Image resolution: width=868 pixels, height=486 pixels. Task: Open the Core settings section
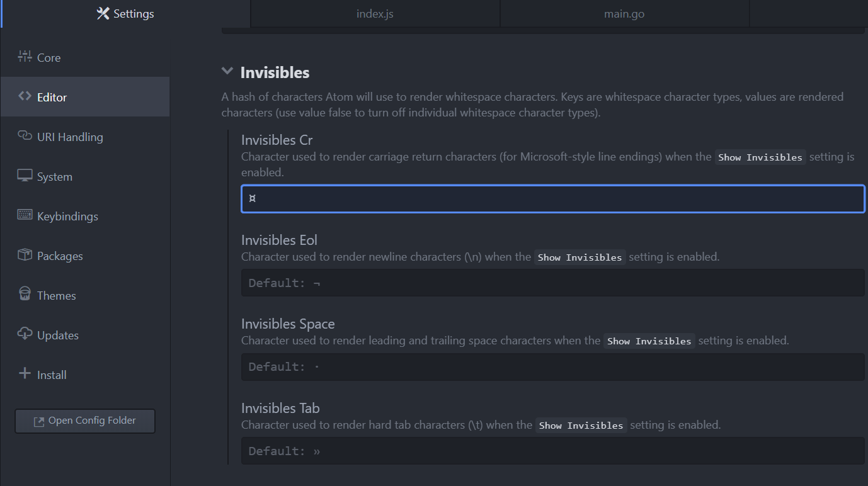click(85, 57)
